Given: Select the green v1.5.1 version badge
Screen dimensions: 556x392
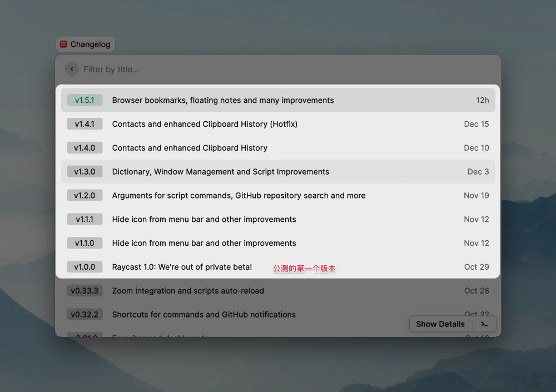Looking at the screenshot, I should pos(85,100).
